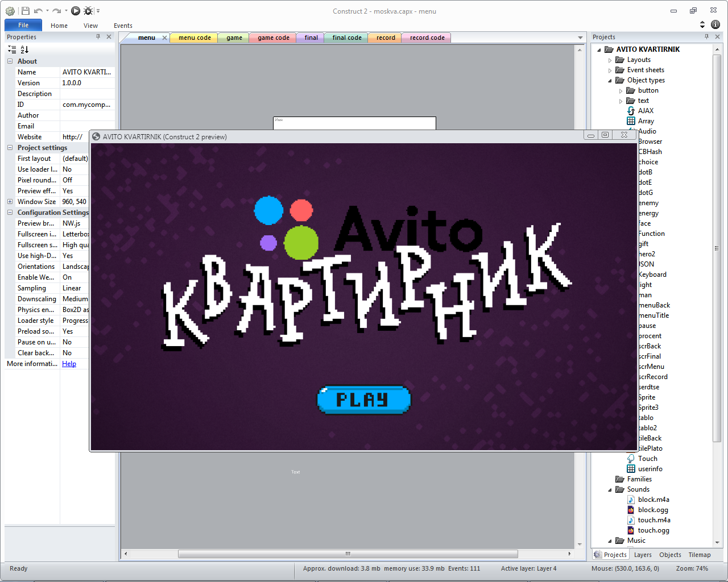Pin the Properties panel
This screenshot has width=728, height=582.
[x=98, y=37]
